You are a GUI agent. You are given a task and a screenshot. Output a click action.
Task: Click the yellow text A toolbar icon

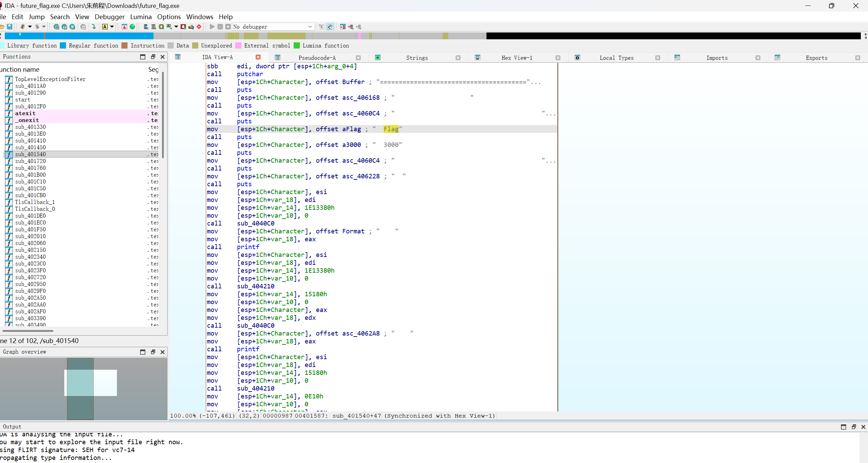[x=105, y=27]
